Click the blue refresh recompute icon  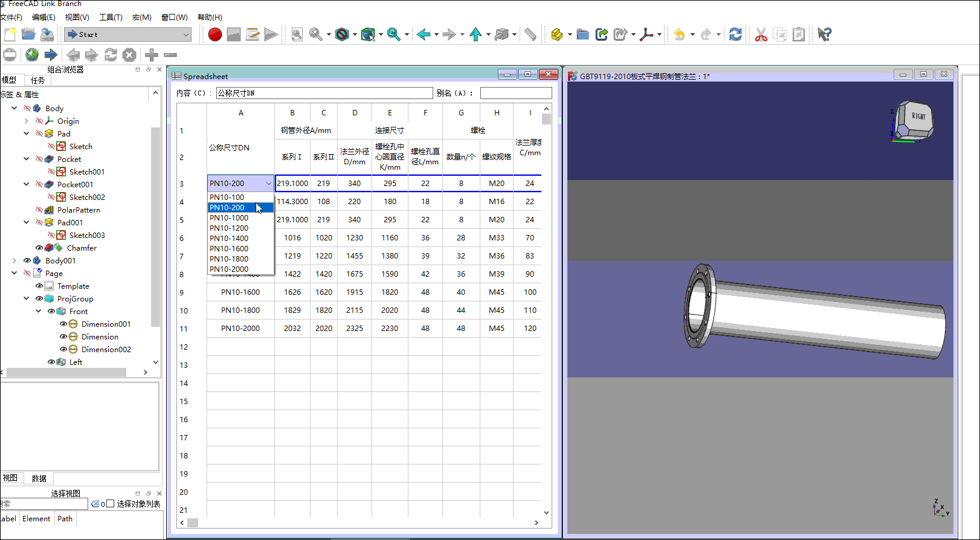(735, 34)
